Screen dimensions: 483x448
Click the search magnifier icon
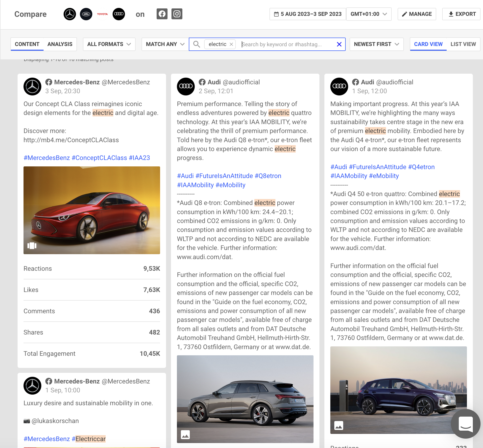[197, 44]
